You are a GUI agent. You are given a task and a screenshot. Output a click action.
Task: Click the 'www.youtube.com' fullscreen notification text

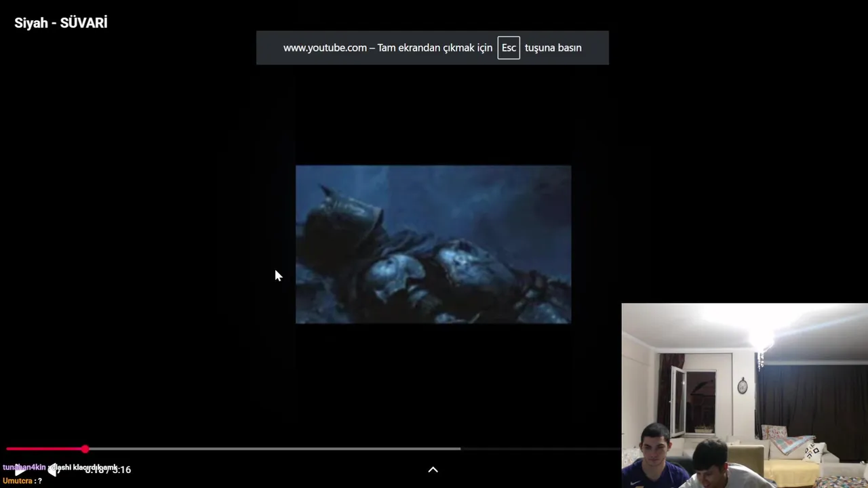[x=325, y=48]
